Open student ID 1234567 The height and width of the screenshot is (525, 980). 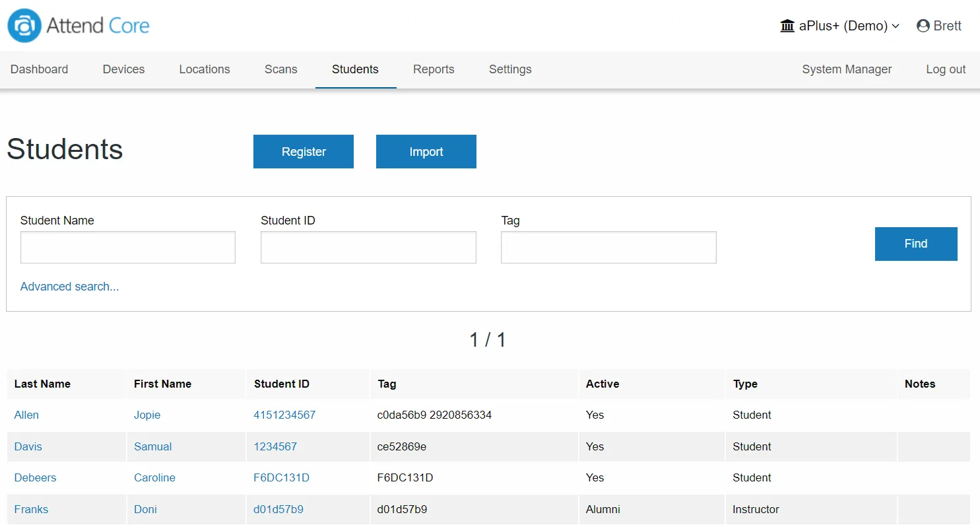click(x=275, y=446)
